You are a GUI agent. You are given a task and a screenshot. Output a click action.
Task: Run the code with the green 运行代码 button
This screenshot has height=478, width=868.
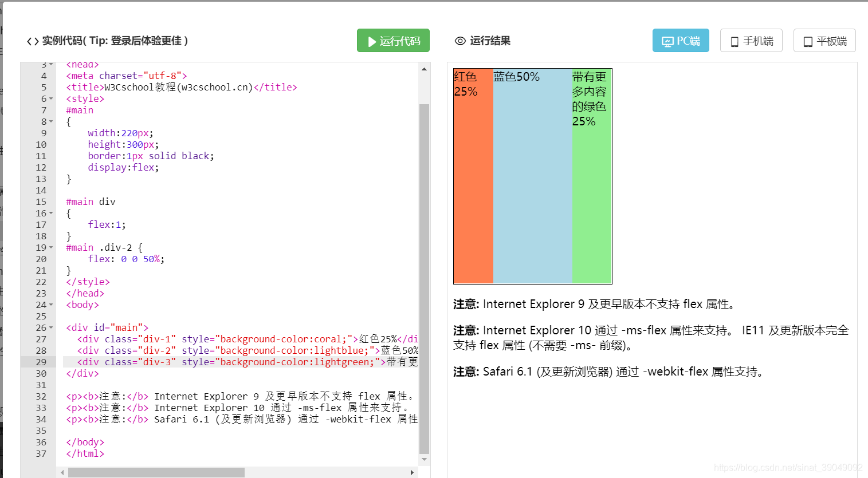(x=393, y=41)
